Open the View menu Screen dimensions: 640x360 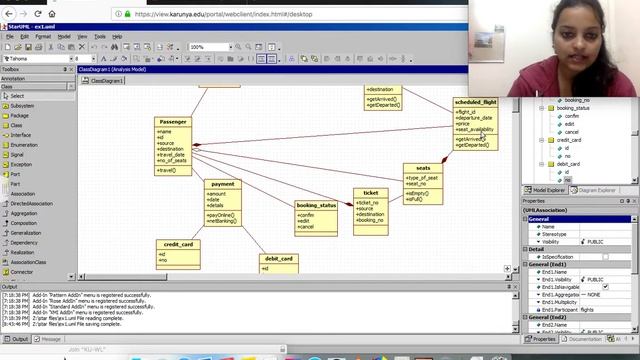[82, 36]
